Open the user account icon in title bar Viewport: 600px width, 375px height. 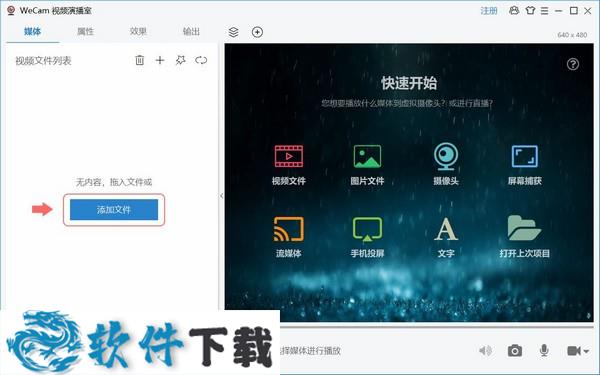click(514, 10)
